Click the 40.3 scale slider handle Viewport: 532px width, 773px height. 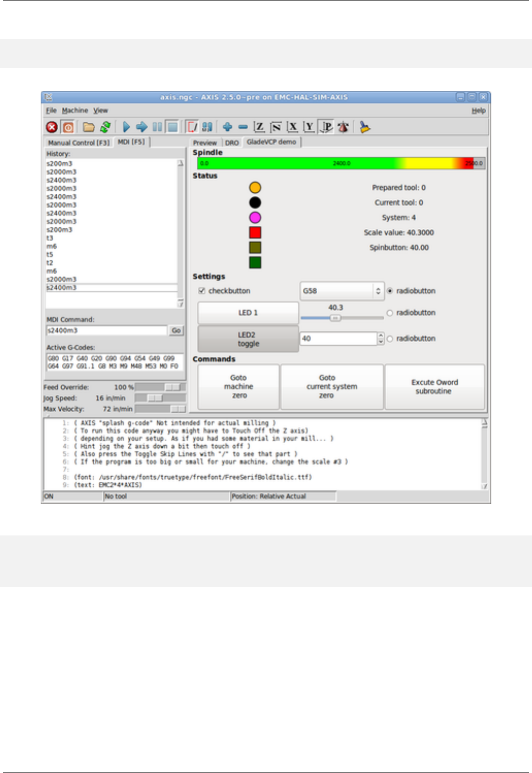[335, 318]
